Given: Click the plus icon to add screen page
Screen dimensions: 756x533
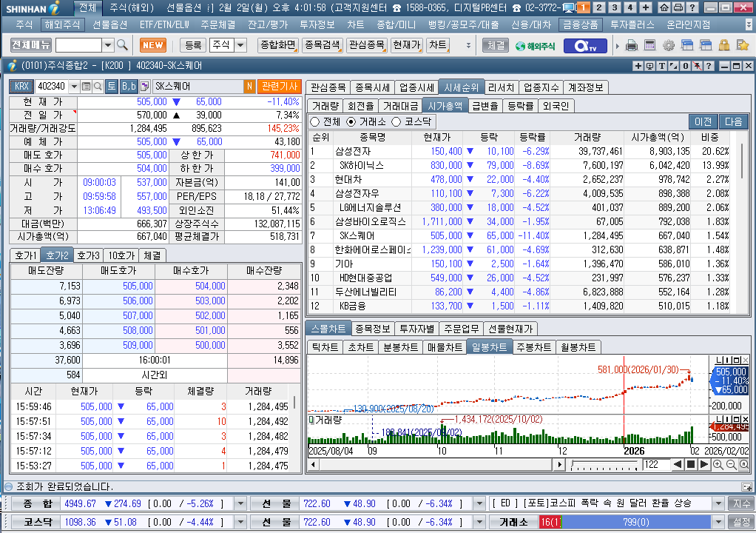Looking at the screenshot, I should tap(646, 7).
